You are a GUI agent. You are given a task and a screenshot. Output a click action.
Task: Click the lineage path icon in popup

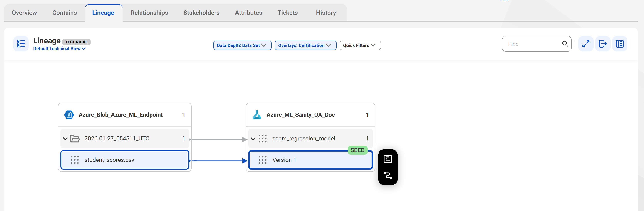[388, 175]
